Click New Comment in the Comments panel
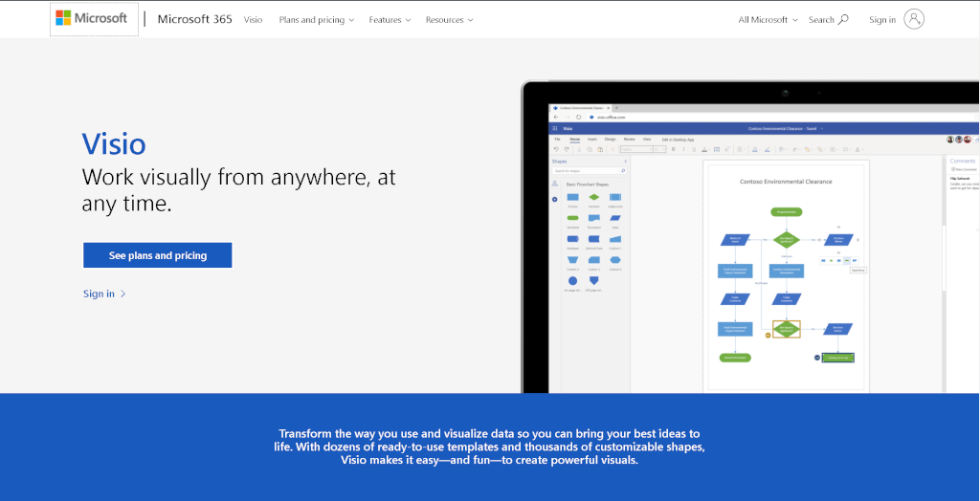This screenshot has height=501, width=980. click(964, 169)
